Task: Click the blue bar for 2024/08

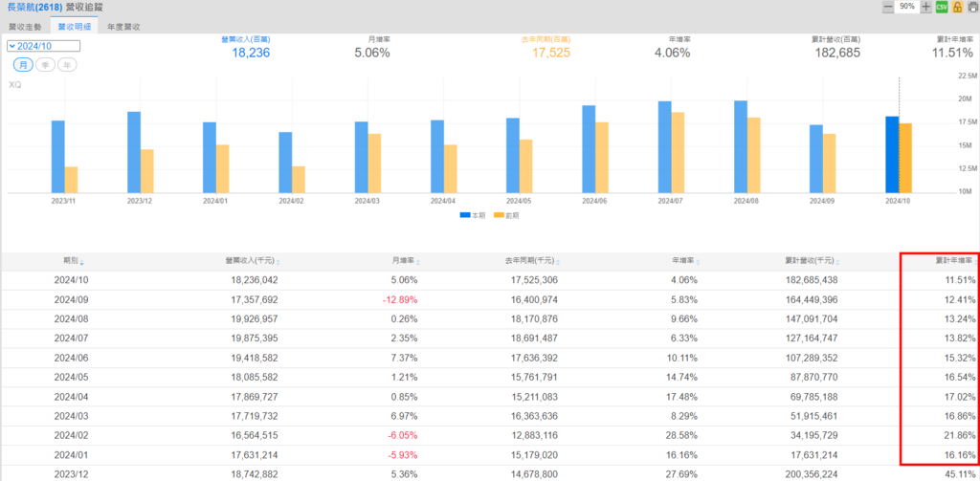Action: (x=741, y=147)
